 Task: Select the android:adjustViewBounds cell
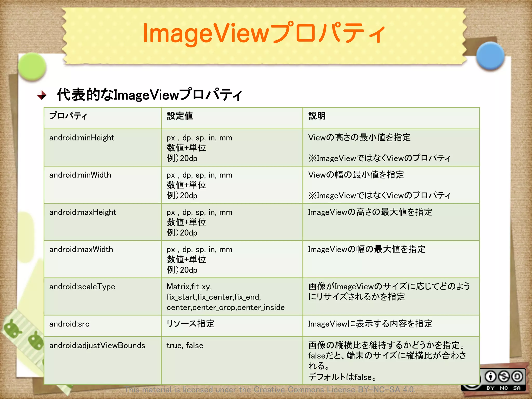click(x=103, y=361)
